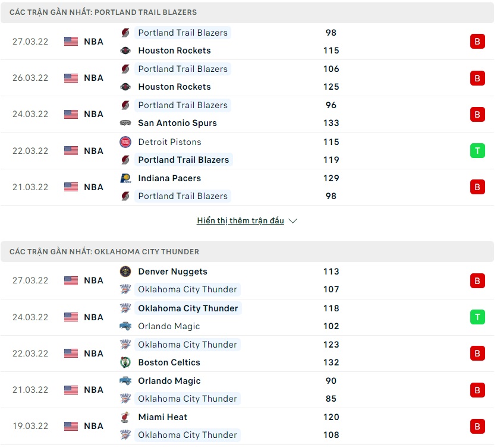
Task: Select the Portland Trail Blazers recent matches header
Action: [x=103, y=12]
